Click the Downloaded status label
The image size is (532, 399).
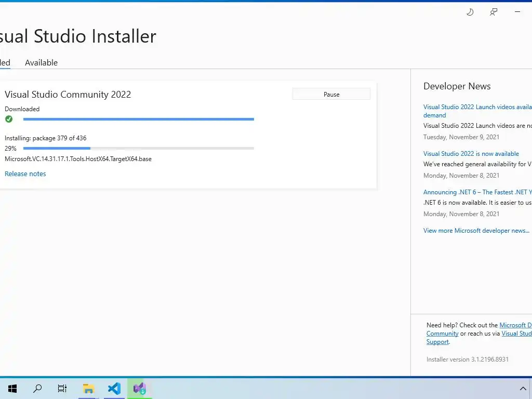tap(22, 109)
